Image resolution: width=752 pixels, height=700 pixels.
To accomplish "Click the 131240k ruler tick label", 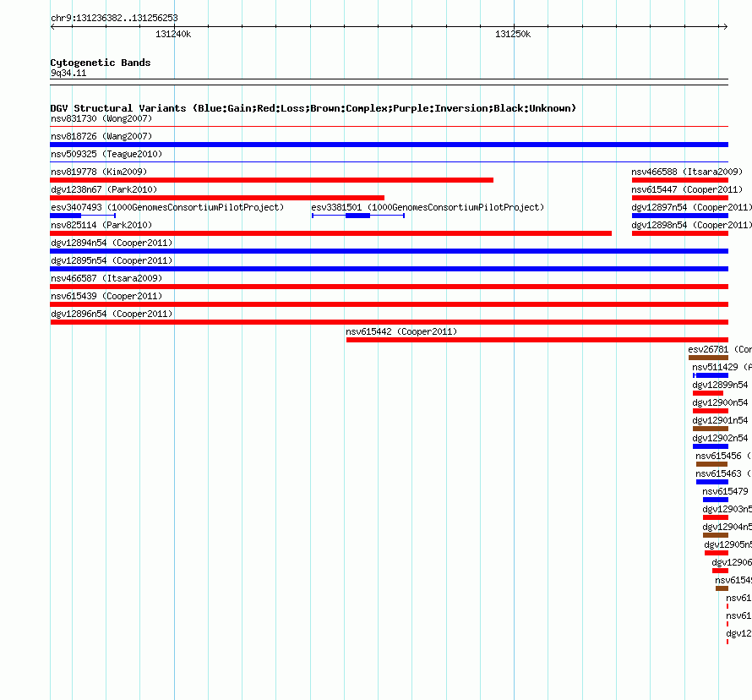I will (173, 34).
